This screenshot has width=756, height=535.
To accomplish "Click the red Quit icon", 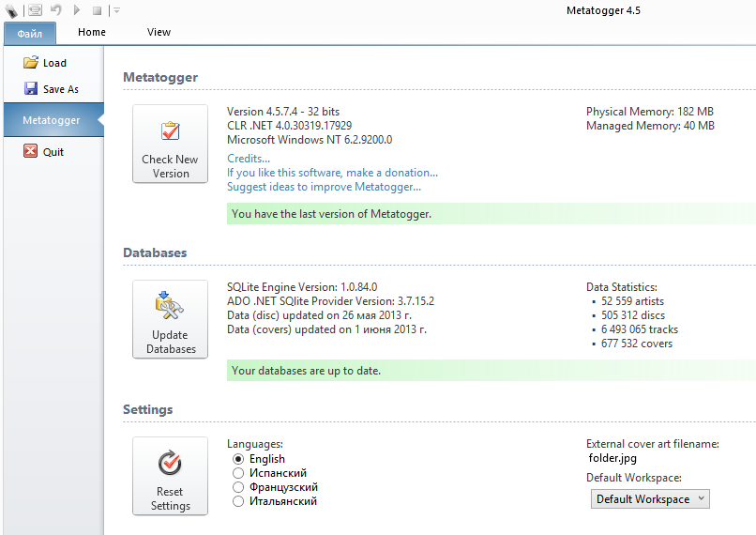I will [x=31, y=151].
